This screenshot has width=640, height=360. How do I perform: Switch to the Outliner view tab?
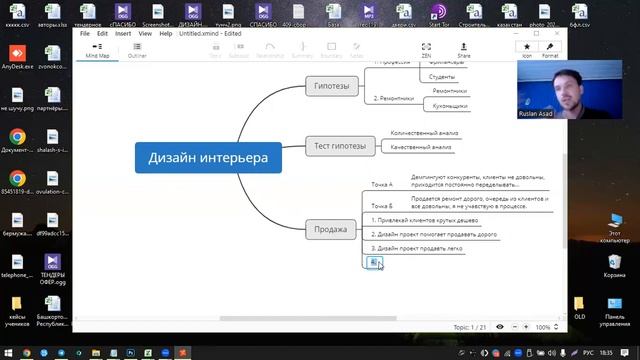point(137,51)
